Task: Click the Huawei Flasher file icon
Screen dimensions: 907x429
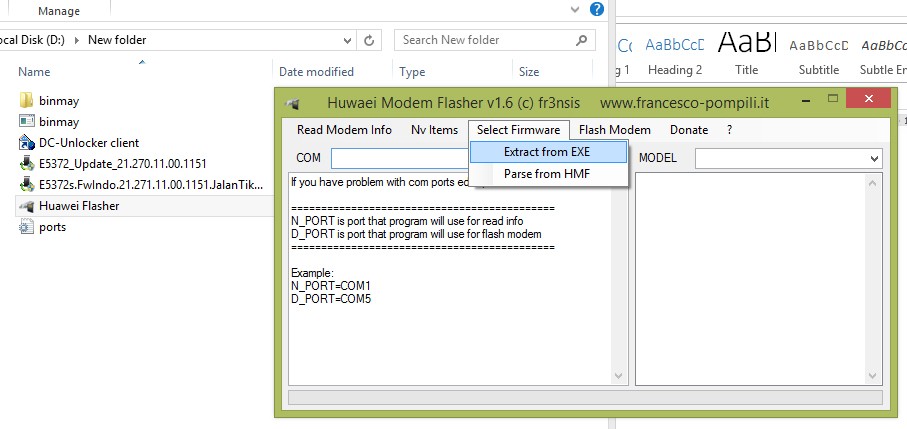Action: [x=26, y=206]
